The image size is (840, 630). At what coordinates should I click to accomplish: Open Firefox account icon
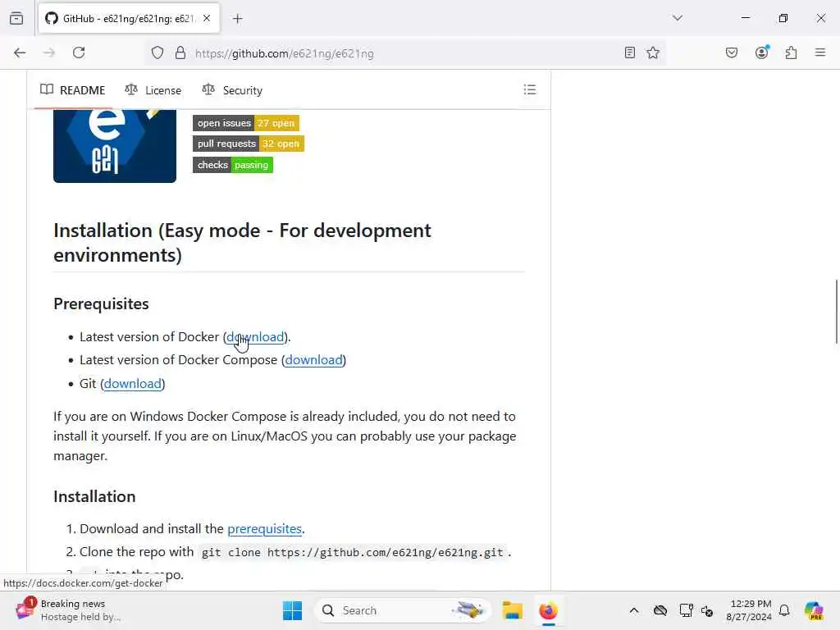click(x=761, y=52)
